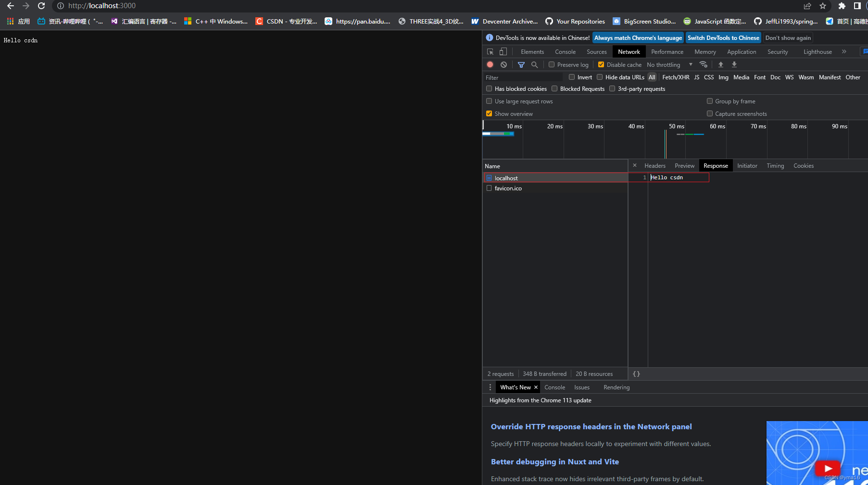Toggle the Invert filter checkbox
Screen dimensions: 868x485
coord(572,77)
